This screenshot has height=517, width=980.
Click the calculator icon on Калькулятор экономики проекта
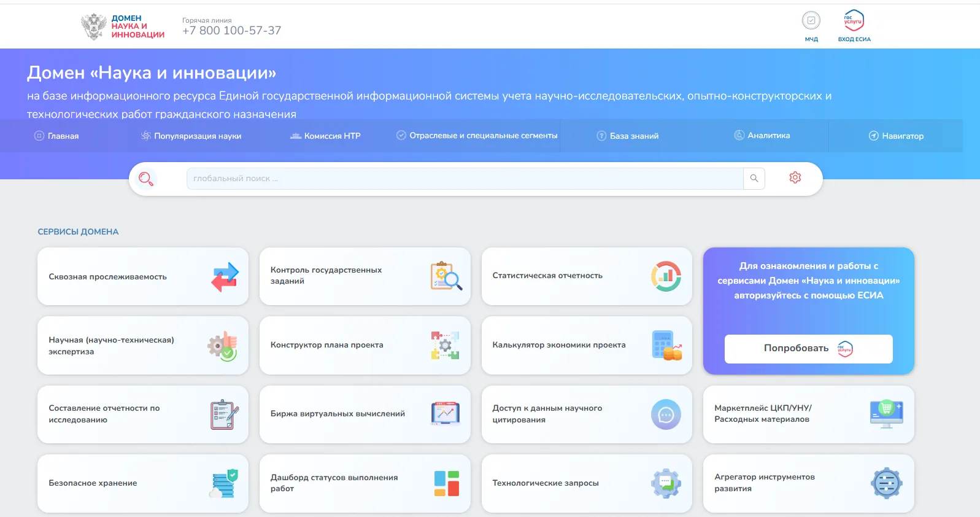click(667, 345)
